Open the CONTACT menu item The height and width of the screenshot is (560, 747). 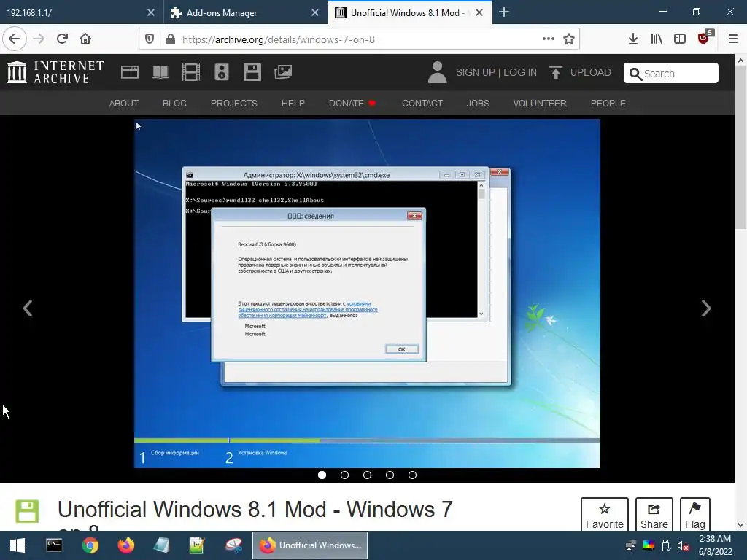(x=422, y=104)
